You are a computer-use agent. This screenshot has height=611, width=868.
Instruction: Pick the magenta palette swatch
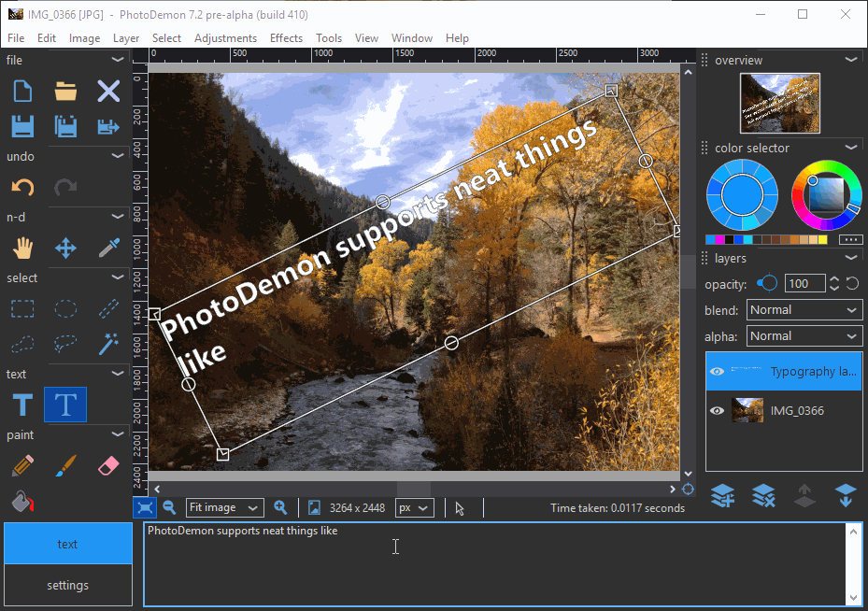719,240
